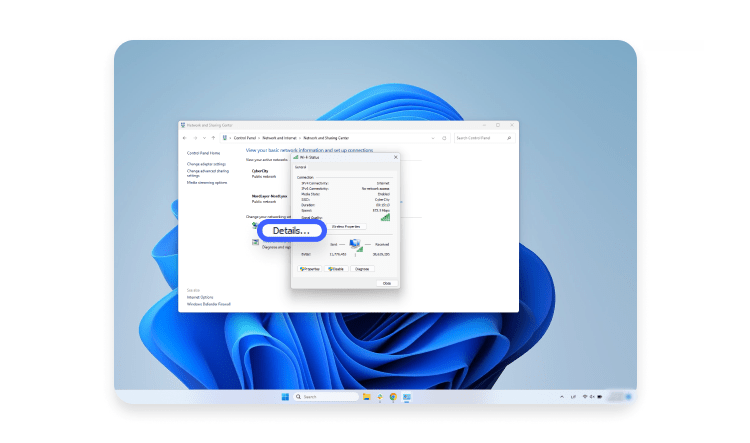
Task: Click the Properties button in Wi-Fi Status
Action: [309, 269]
